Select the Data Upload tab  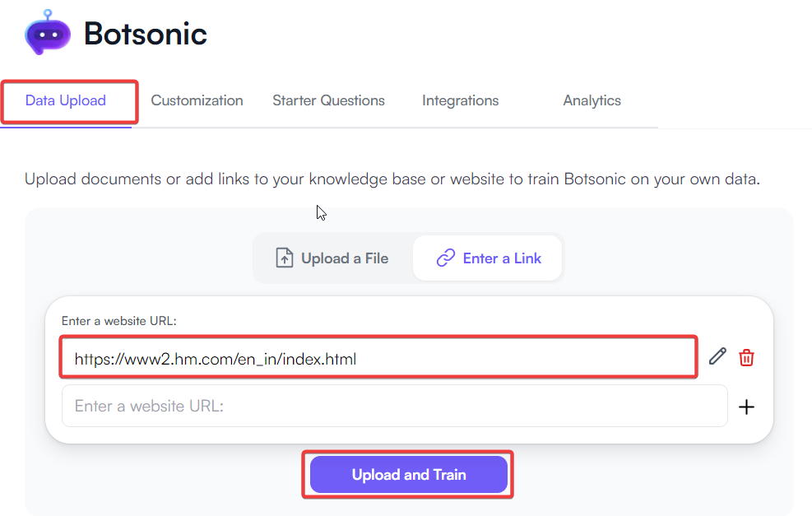click(65, 100)
